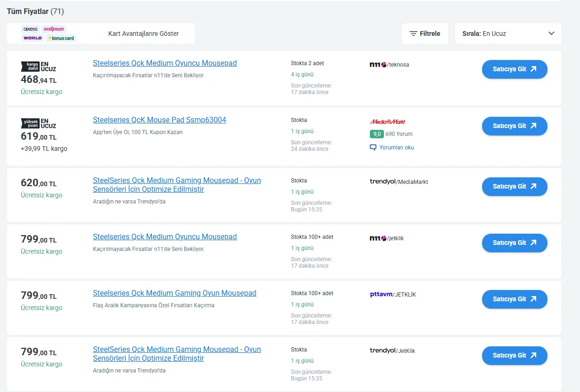The image size is (580, 392).
Task: Click the kargo dahil EN UCUZ badge
Action: click(39, 67)
